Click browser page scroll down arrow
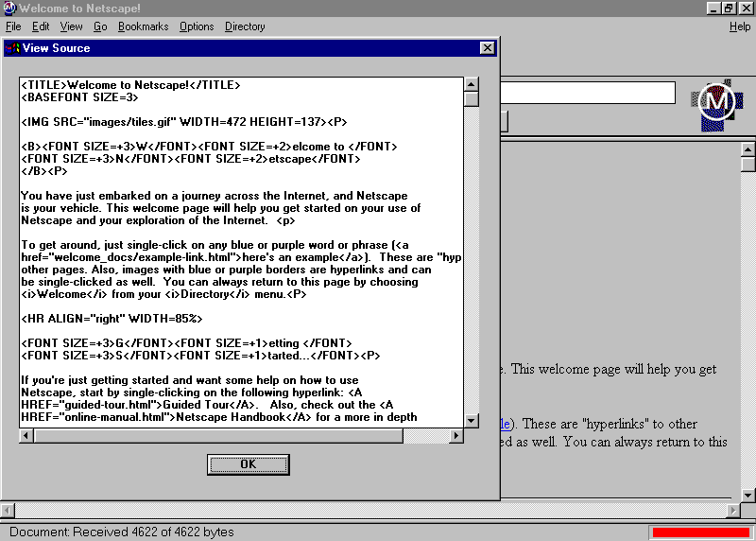The image size is (756, 541). click(747, 495)
